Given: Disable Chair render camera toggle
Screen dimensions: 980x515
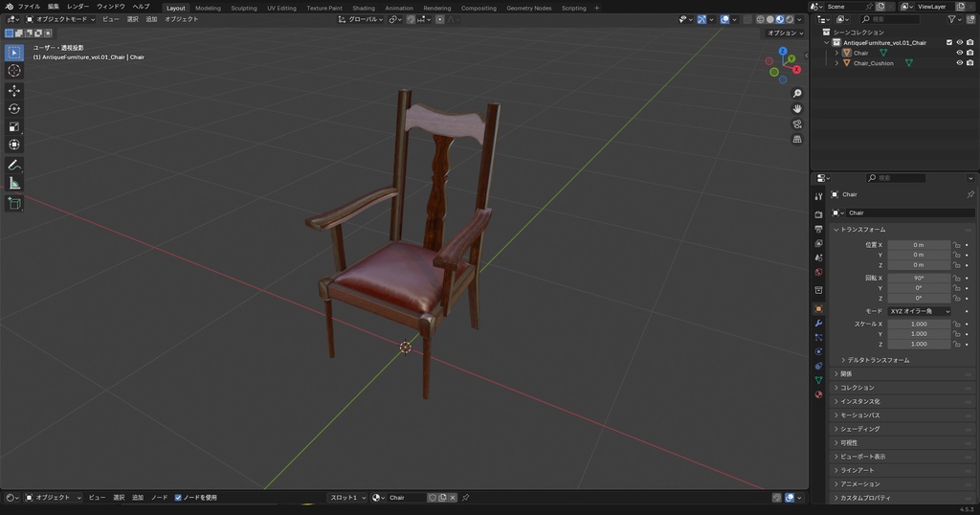Looking at the screenshot, I should pos(970,53).
